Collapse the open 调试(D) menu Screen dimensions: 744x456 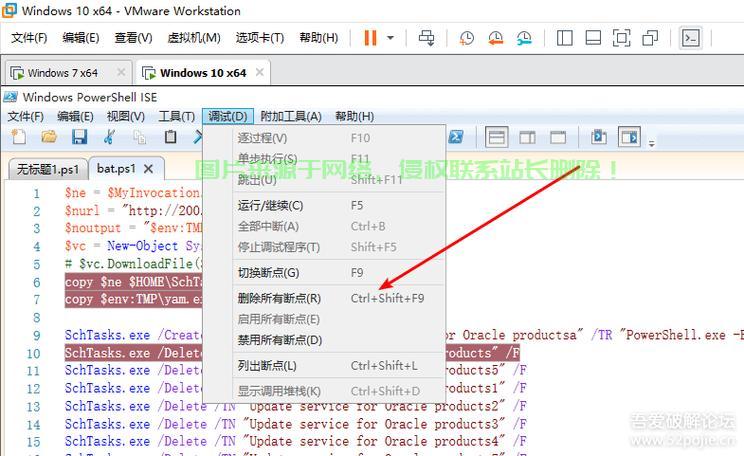point(228,116)
